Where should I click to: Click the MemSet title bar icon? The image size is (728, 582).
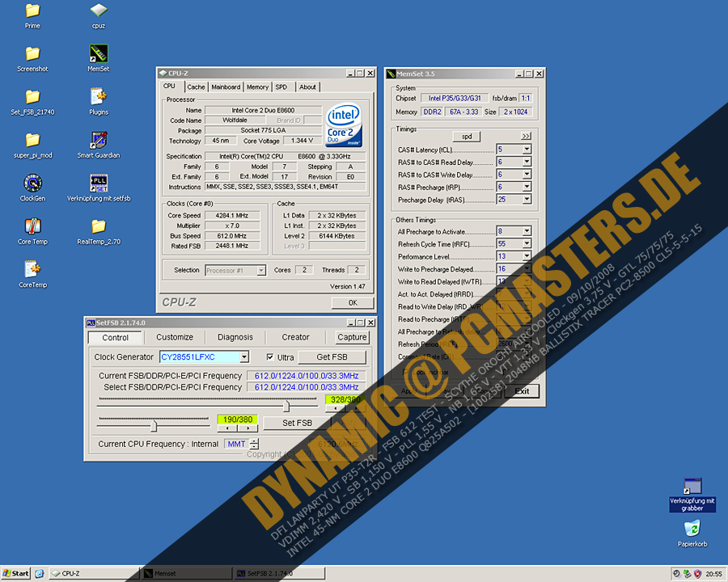[x=392, y=74]
